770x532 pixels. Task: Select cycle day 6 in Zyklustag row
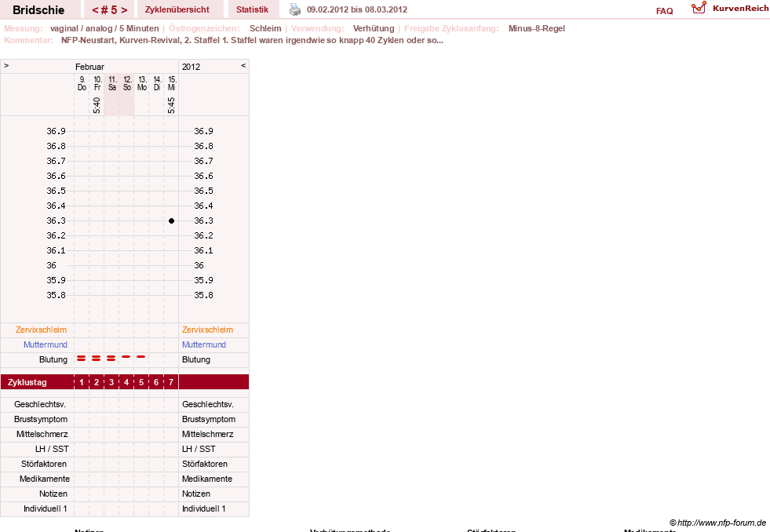[156, 382]
